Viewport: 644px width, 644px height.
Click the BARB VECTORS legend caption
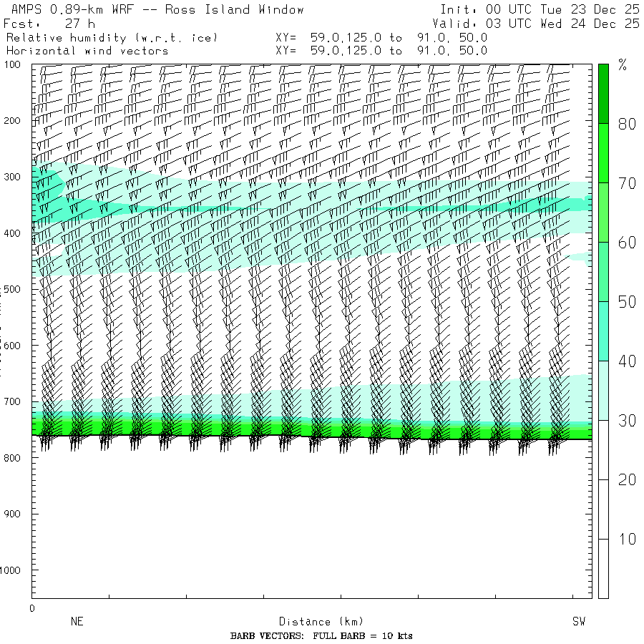point(321,636)
